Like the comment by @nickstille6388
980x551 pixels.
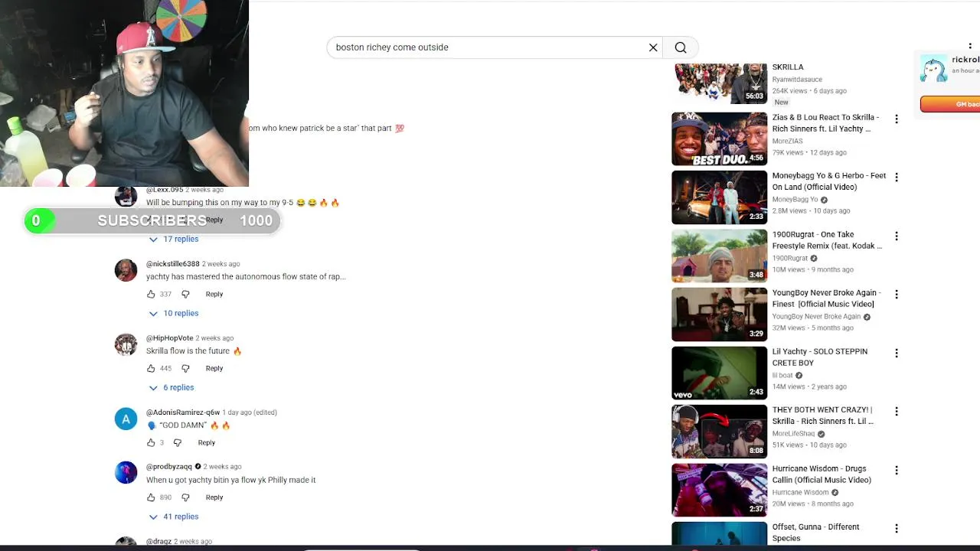(151, 294)
